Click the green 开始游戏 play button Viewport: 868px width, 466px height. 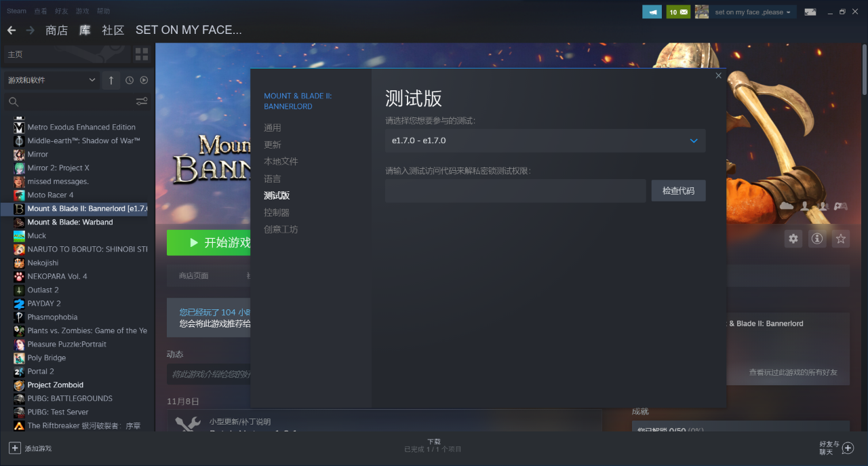[x=209, y=243]
